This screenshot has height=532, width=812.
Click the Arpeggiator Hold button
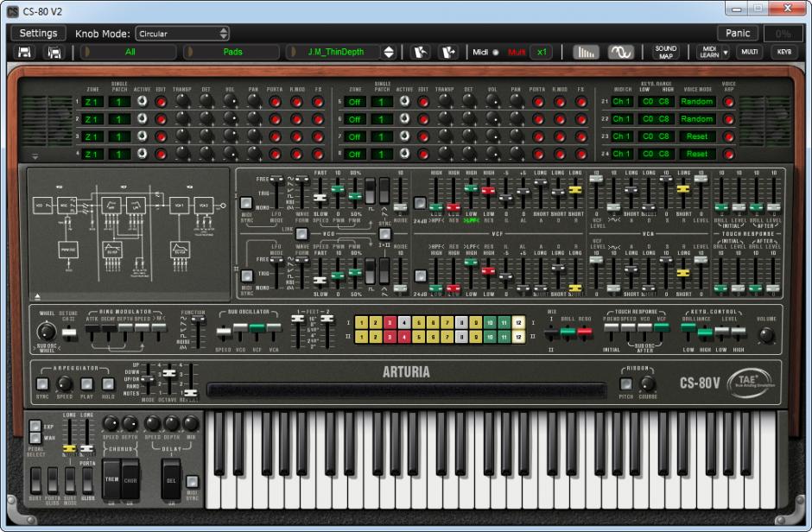click(108, 384)
